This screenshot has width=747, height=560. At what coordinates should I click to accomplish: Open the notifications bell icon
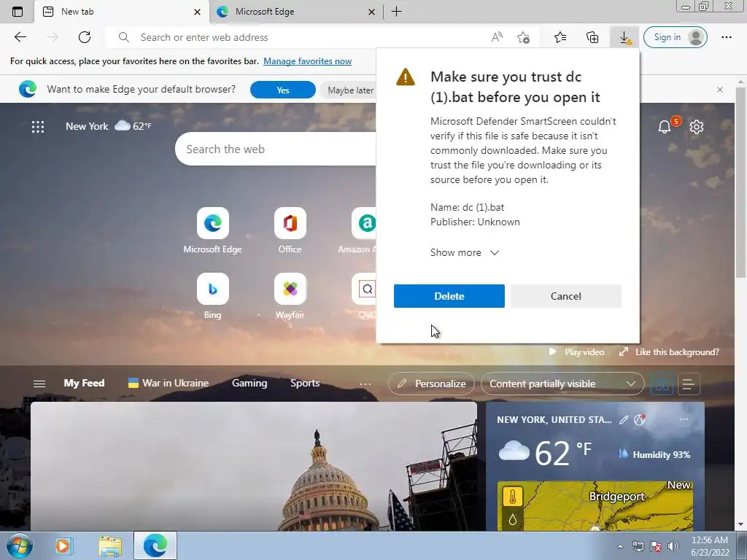pyautogui.click(x=665, y=127)
